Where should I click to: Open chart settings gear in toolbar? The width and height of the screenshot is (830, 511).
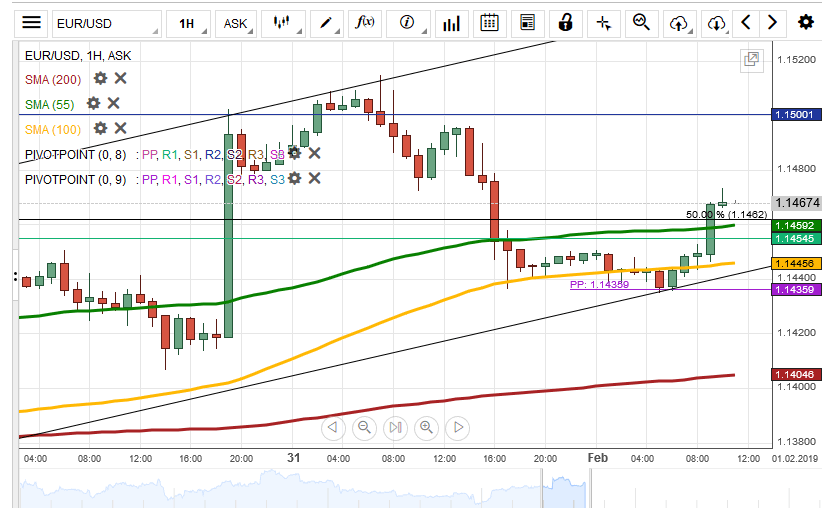(805, 23)
